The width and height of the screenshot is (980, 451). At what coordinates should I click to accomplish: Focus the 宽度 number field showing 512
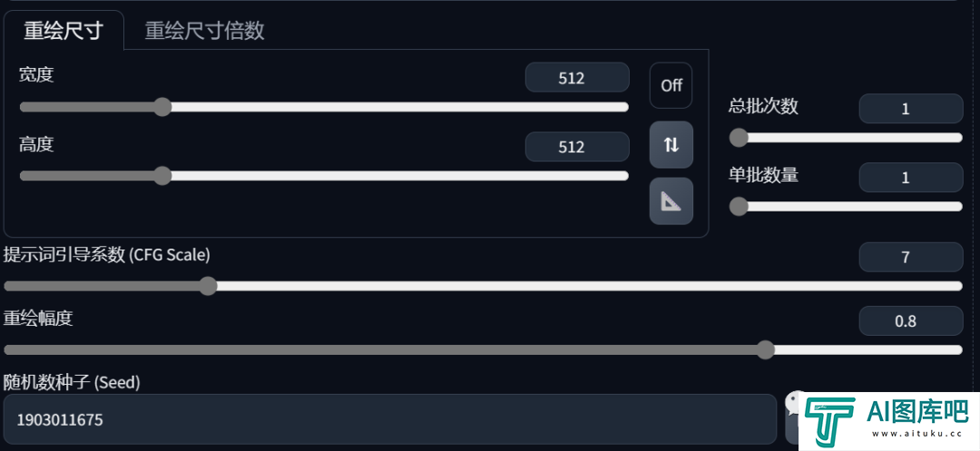pos(577,77)
